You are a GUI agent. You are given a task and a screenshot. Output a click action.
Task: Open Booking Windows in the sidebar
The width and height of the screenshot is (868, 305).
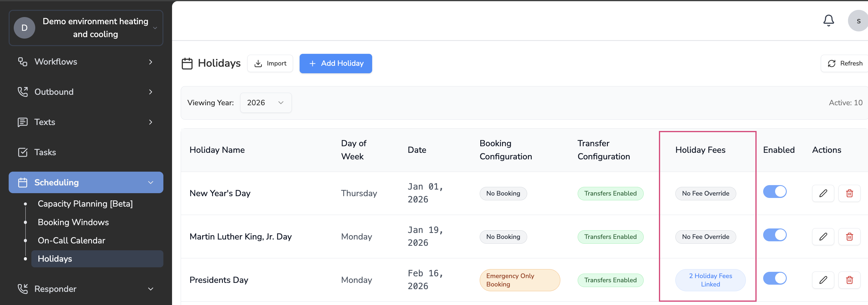pyautogui.click(x=73, y=222)
